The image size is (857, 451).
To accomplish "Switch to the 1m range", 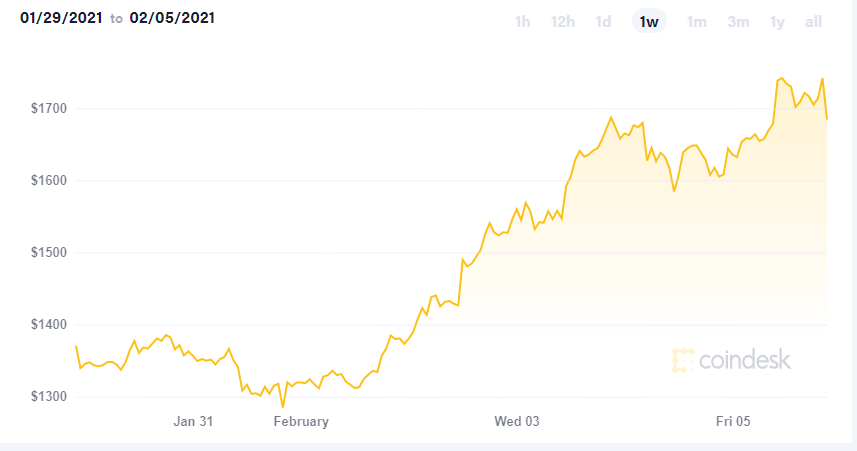I will tap(697, 22).
